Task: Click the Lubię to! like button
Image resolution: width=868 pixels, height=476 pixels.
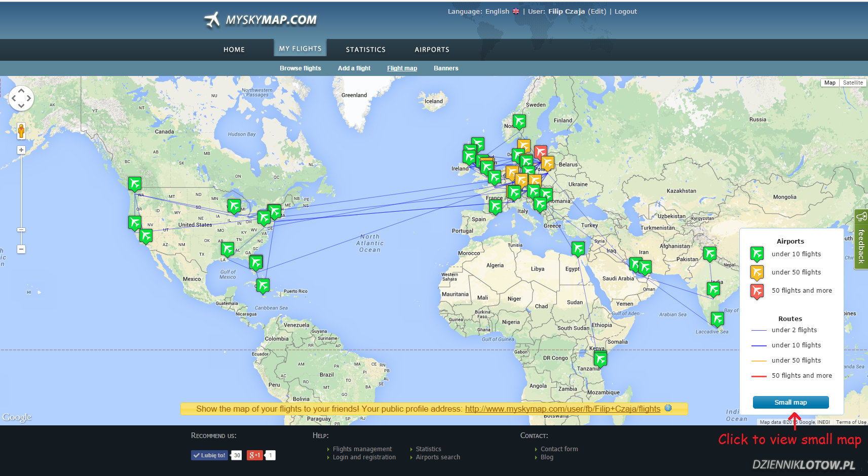Action: tap(209, 455)
